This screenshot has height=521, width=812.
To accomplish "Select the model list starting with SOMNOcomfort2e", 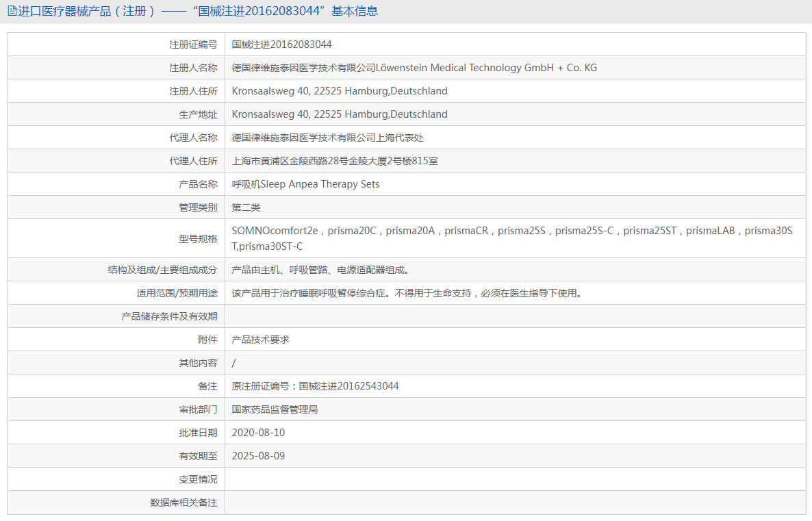I will [512, 239].
